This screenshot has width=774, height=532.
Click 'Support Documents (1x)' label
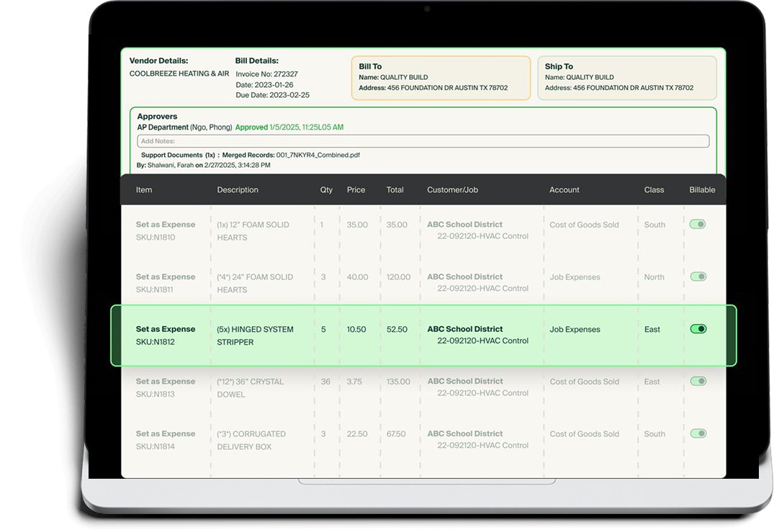point(178,155)
